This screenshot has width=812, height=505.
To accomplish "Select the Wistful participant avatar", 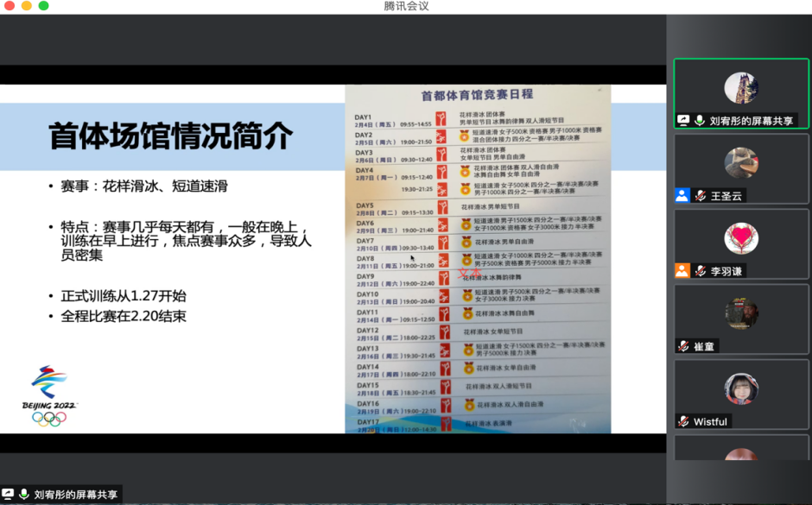I will (740, 388).
